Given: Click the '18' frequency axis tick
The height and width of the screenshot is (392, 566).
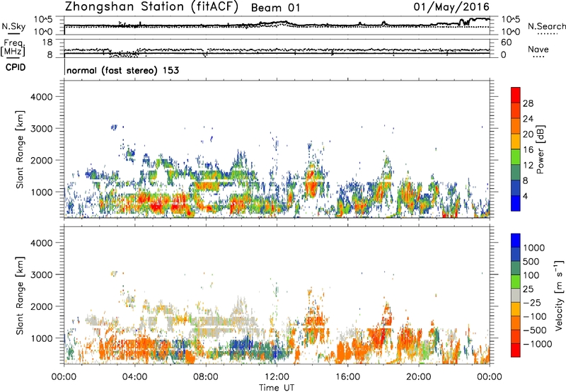Looking at the screenshot, I should click(47, 42).
